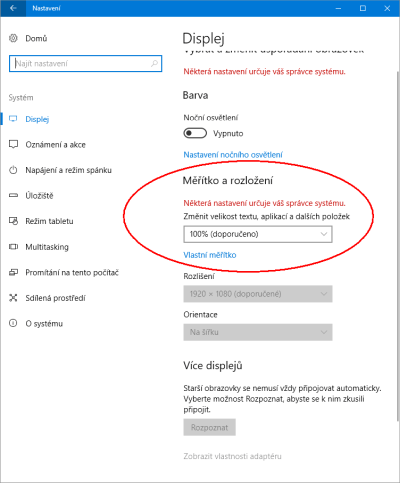Expand the 1920 × 1080 resolution dropdown

258,294
